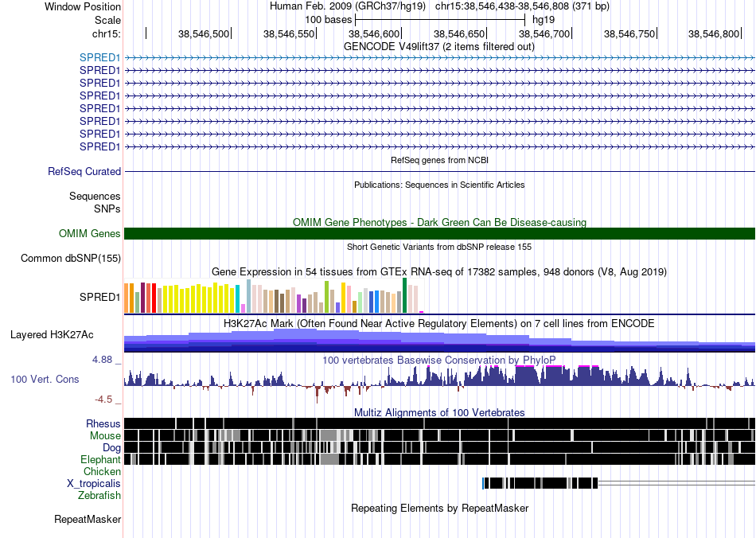Viewport: 756px width, 538px height.
Task: Open the RepeatMasker track label
Action: [88, 520]
